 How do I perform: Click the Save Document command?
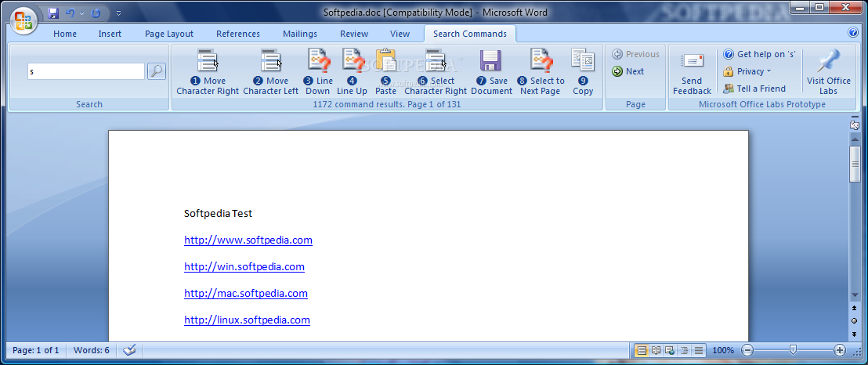pos(491,72)
